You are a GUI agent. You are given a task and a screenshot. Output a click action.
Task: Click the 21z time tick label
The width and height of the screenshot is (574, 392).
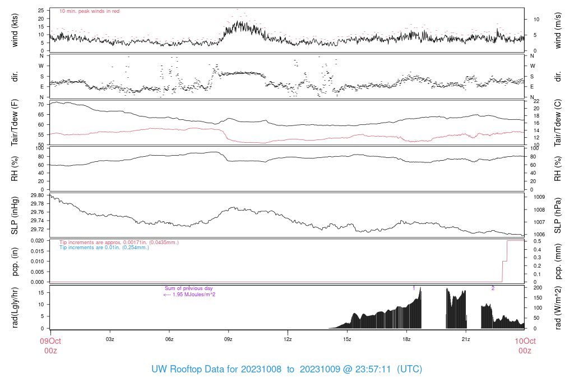pos(466,339)
